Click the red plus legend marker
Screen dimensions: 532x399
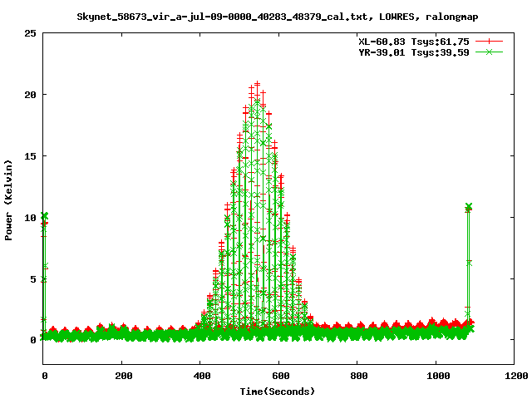click(x=489, y=42)
